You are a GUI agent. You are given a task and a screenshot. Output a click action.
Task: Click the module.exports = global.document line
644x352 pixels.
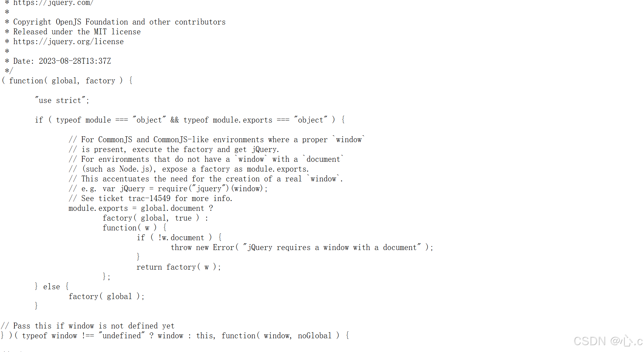click(x=141, y=208)
